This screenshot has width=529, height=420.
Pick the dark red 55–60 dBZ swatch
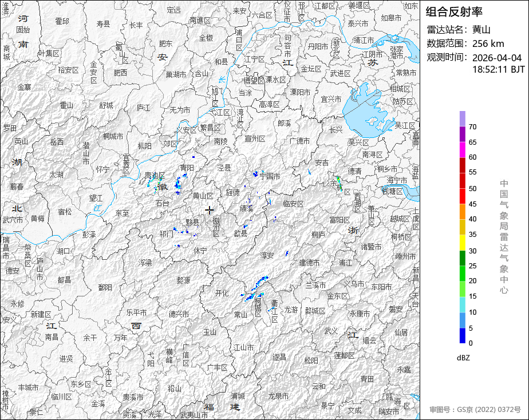click(x=462, y=165)
